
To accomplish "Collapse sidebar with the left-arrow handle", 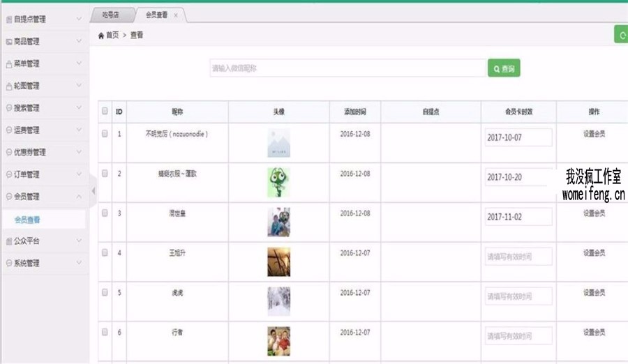I will point(94,190).
